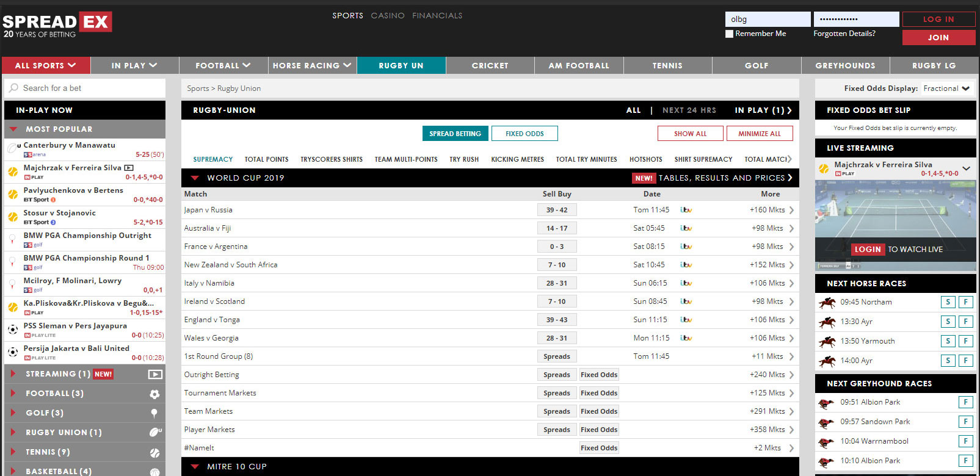This screenshot has width=980, height=476.
Task: Tick the Remember Me checkbox
Action: point(729,34)
